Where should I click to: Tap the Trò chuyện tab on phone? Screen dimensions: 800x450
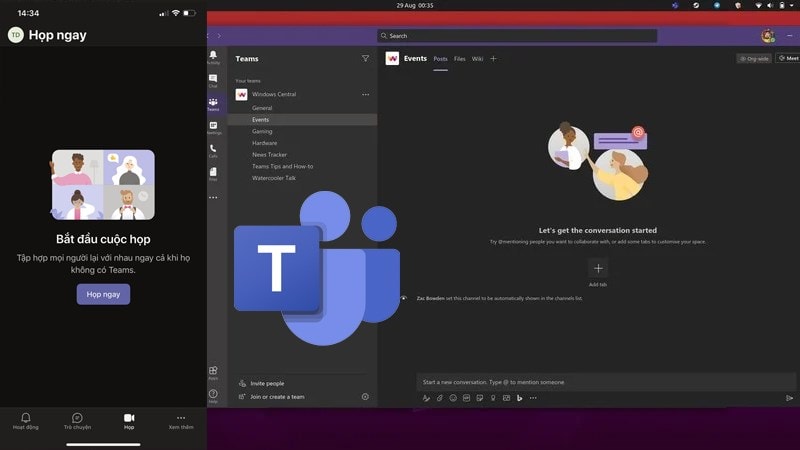[x=78, y=421]
